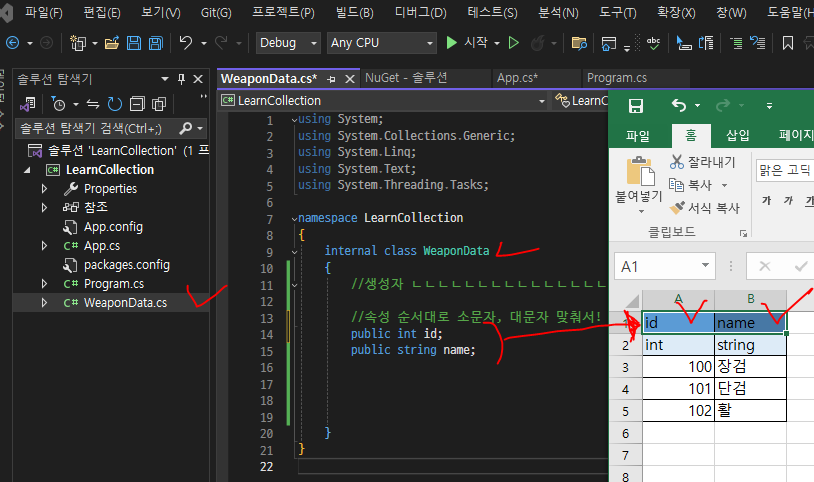
Task: Open the Excel 파일 File tab
Action: pos(637,136)
